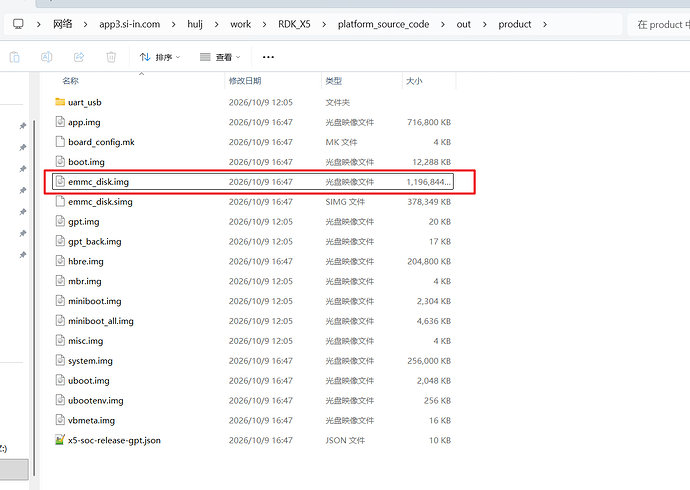Screen dimensions: 690x490
Task: Expand chevron after platform_source_code breadcrumb
Action: coord(443,25)
